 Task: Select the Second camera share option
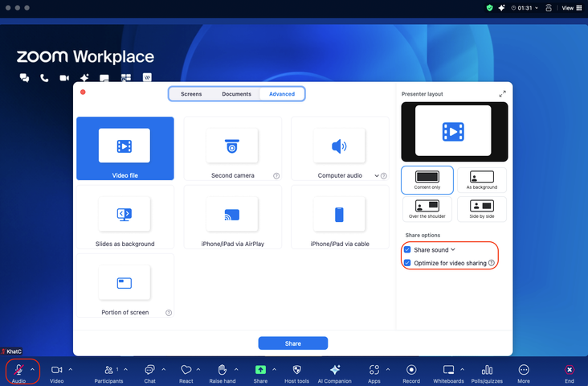[x=232, y=149]
